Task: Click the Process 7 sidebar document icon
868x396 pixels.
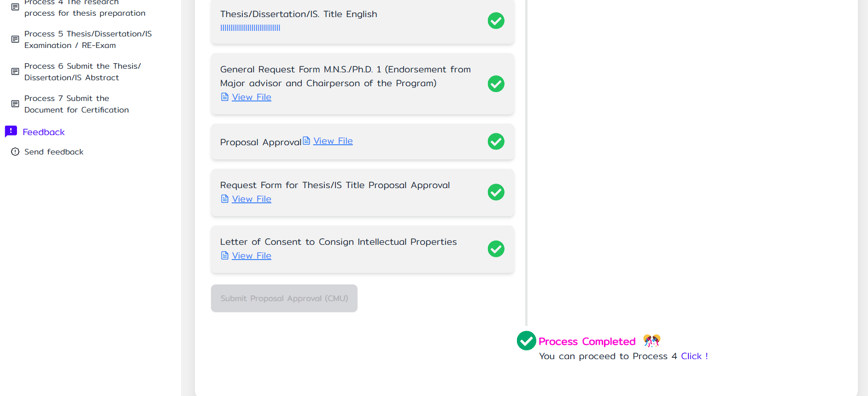Action: pos(15,104)
